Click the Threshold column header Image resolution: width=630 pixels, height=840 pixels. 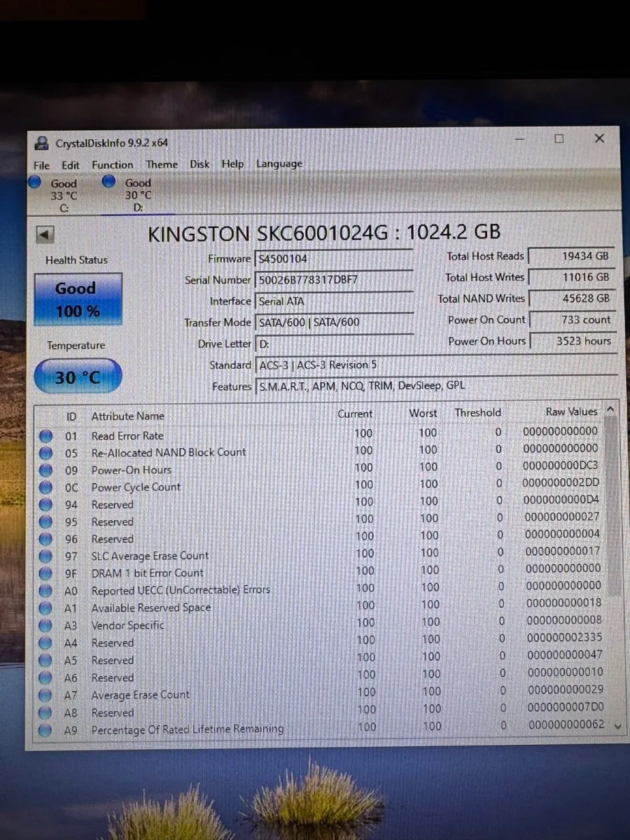pos(478,412)
